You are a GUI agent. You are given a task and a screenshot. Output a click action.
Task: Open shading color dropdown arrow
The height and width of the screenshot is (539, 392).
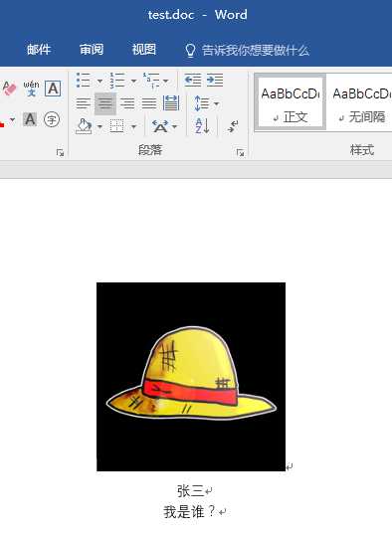coord(99,127)
